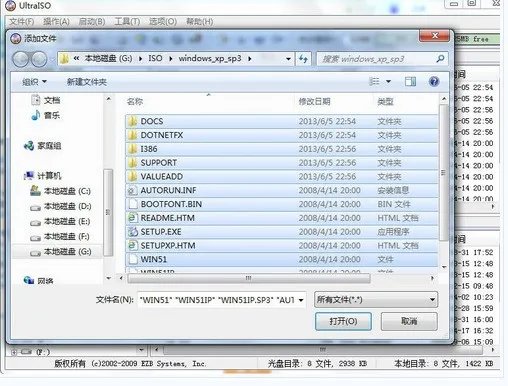Change view with the view mode icon
The height and width of the screenshot is (386, 508).
[374, 81]
